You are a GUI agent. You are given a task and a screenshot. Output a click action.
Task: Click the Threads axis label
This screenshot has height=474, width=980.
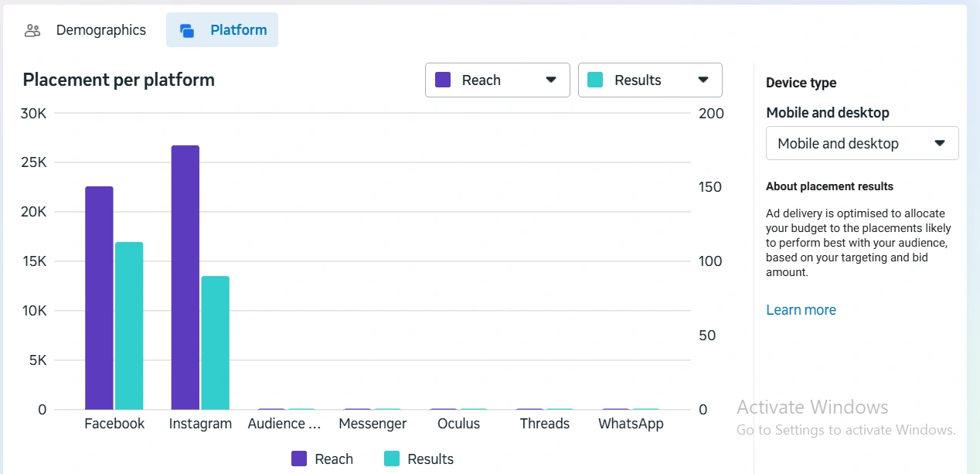pyautogui.click(x=544, y=424)
